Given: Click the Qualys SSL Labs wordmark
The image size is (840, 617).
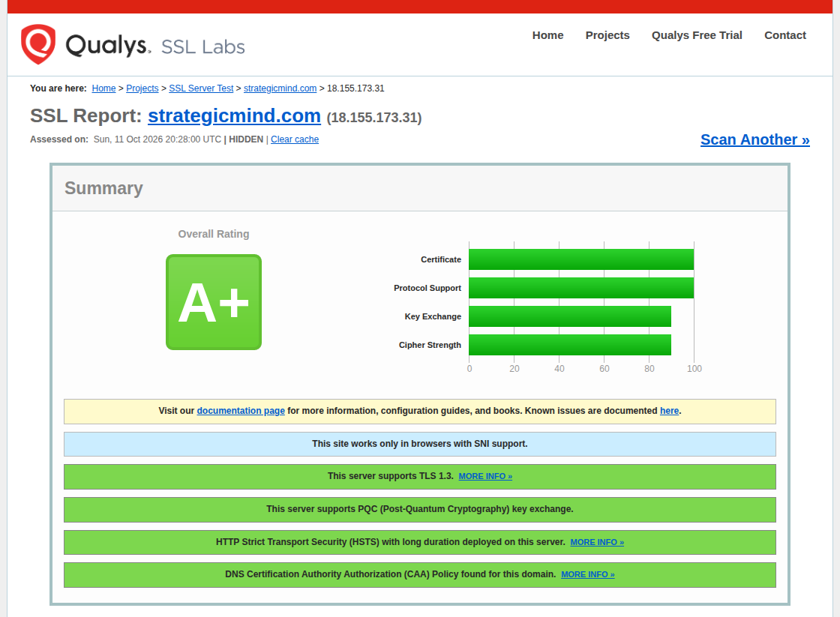Looking at the screenshot, I should (155, 46).
